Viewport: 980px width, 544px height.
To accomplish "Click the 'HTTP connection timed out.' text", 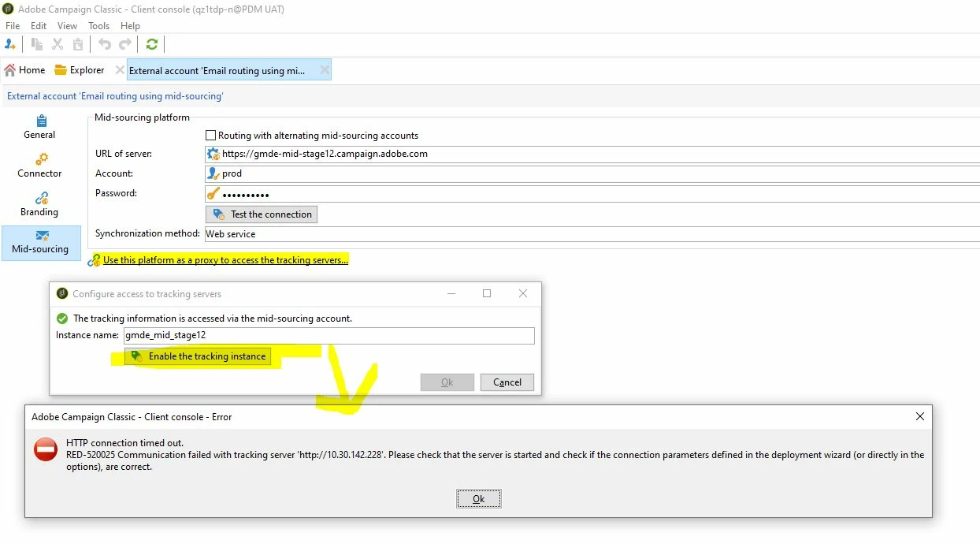I will tap(124, 443).
